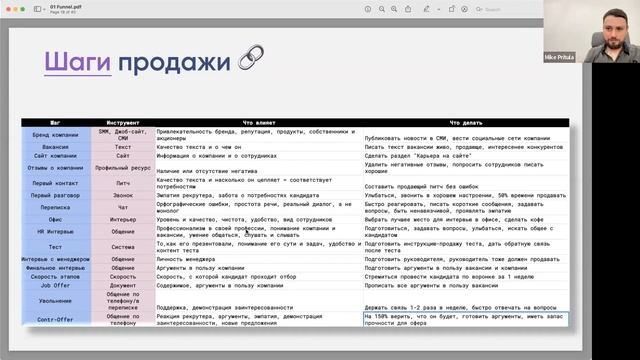This screenshot has height=360, width=640.
Task: Select the "Первый разговор" cell
Action: point(56,196)
